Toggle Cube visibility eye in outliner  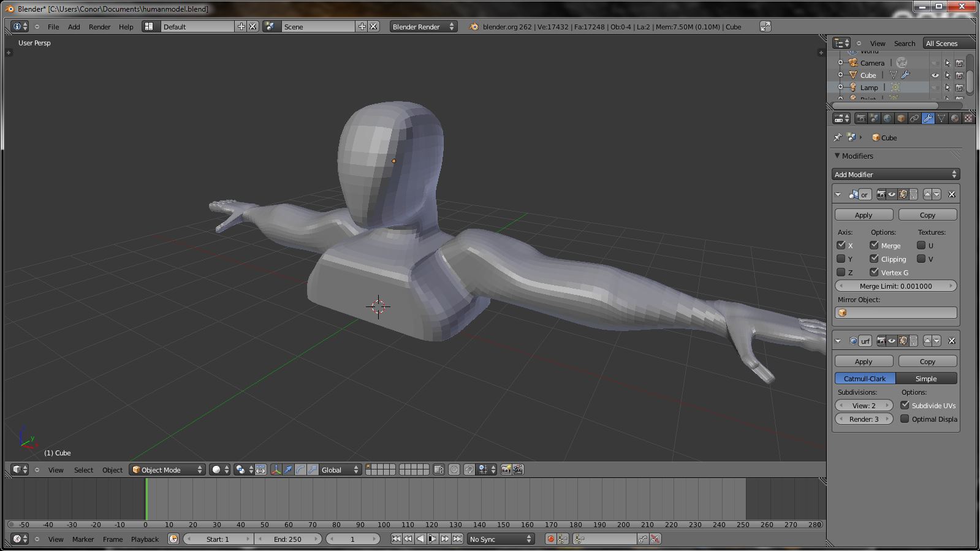[935, 75]
